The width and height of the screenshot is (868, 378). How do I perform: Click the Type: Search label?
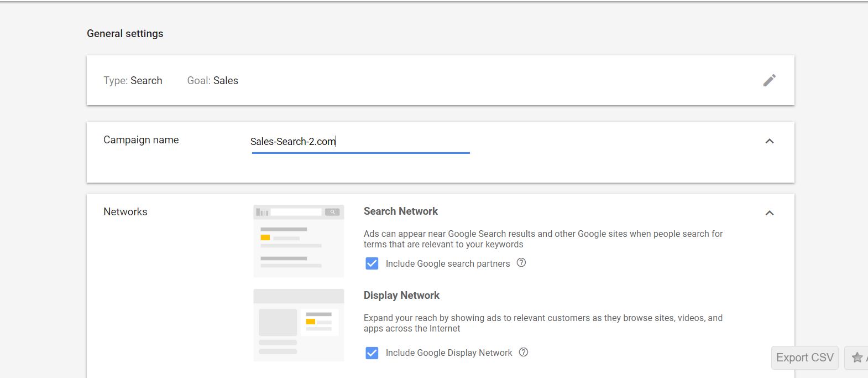(133, 81)
